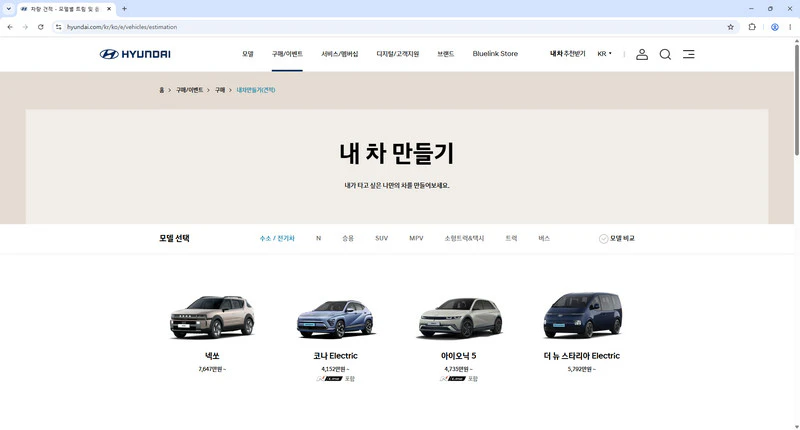
Task: Open the Chrome profile icon
Action: [774, 27]
